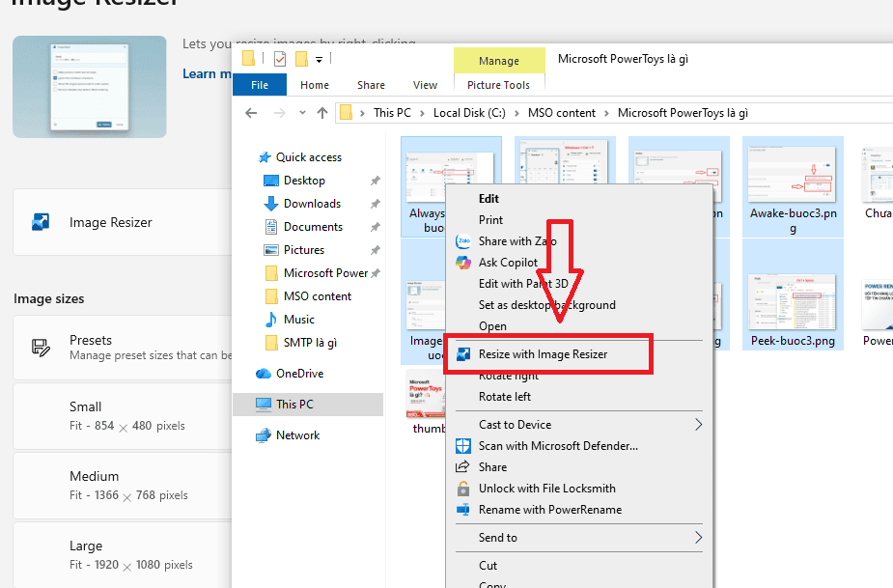Select SMTP là gì folder in sidebar
This screenshot has height=588, width=893.
tap(311, 343)
